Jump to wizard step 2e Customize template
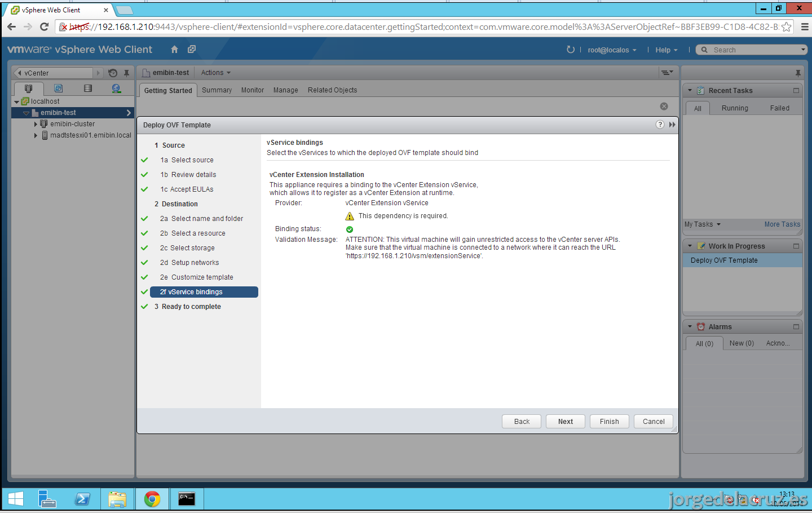The width and height of the screenshot is (812, 513). click(x=197, y=277)
